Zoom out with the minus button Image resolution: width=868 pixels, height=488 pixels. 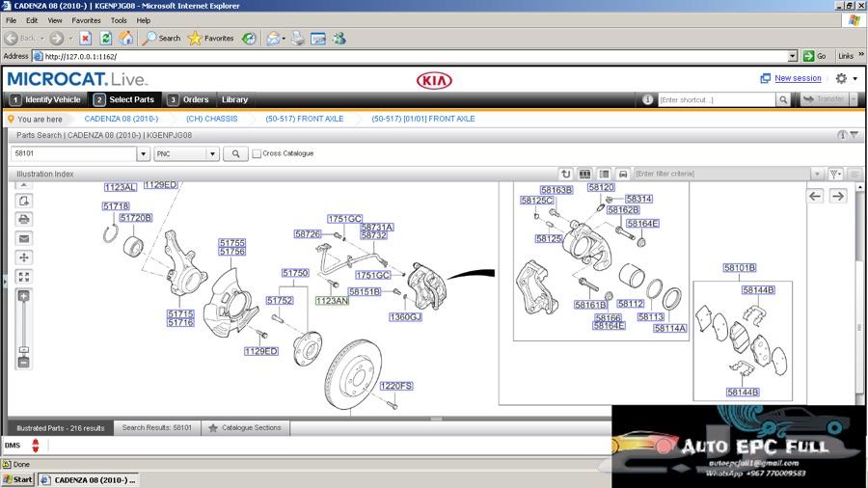coord(24,363)
